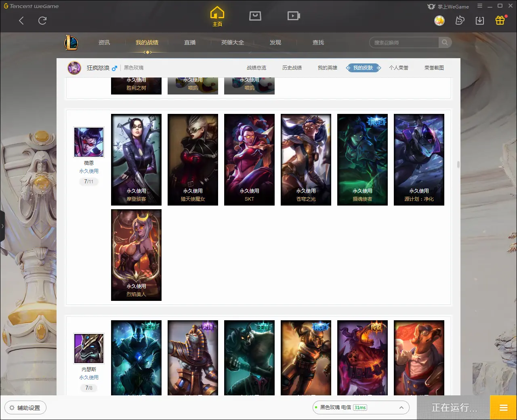Switch to 荣誉截图 section

point(434,68)
